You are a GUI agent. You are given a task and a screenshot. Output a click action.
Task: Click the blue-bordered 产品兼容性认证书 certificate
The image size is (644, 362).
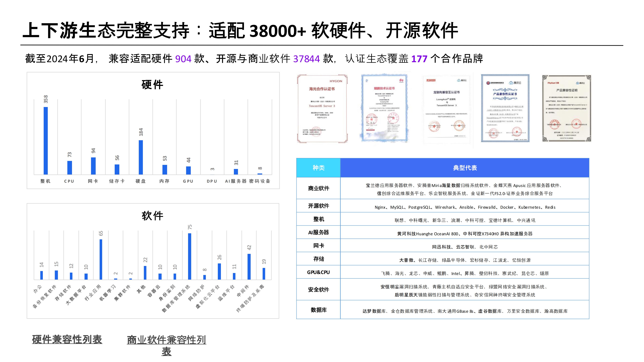tap(505, 108)
